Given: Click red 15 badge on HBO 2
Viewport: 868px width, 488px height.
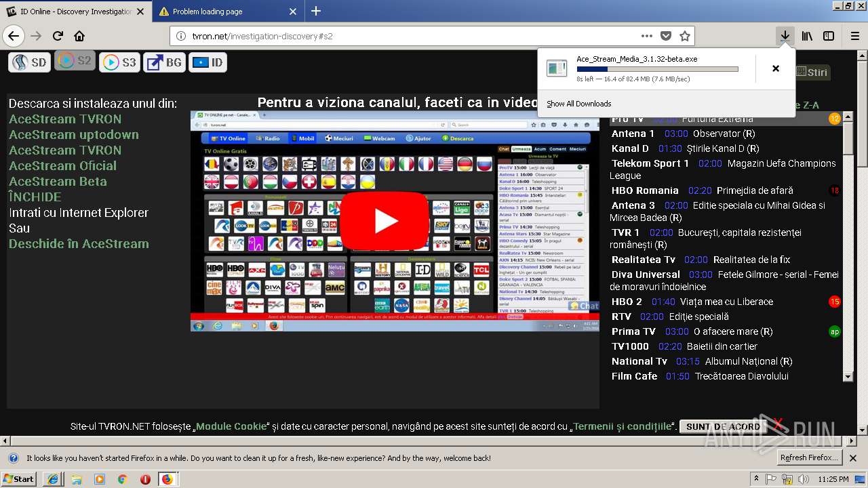Looking at the screenshot, I should point(835,302).
